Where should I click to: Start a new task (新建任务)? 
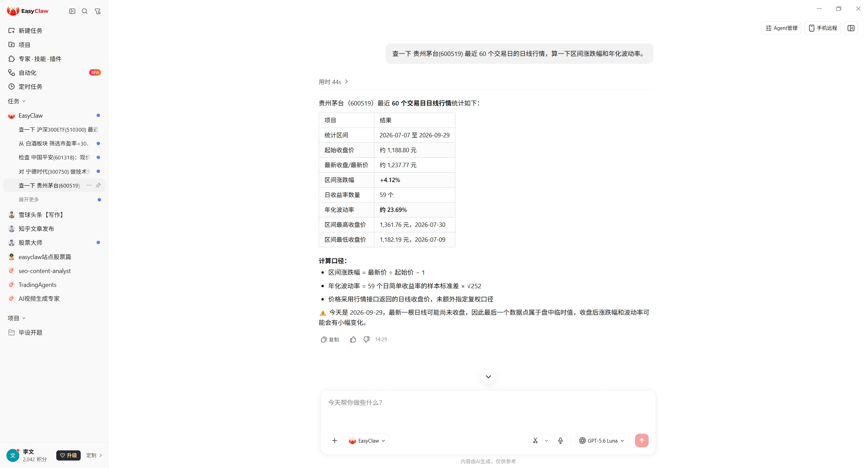click(x=54, y=31)
